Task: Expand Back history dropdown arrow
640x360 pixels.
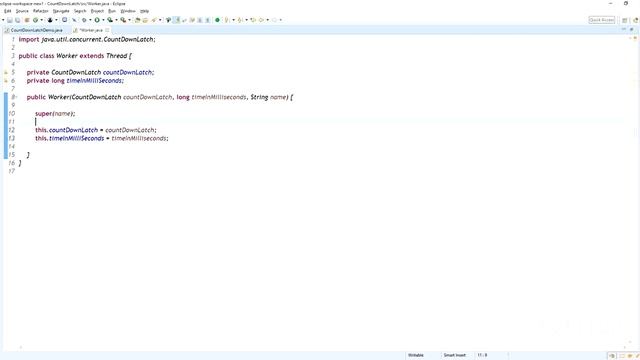Action: [x=267, y=20]
